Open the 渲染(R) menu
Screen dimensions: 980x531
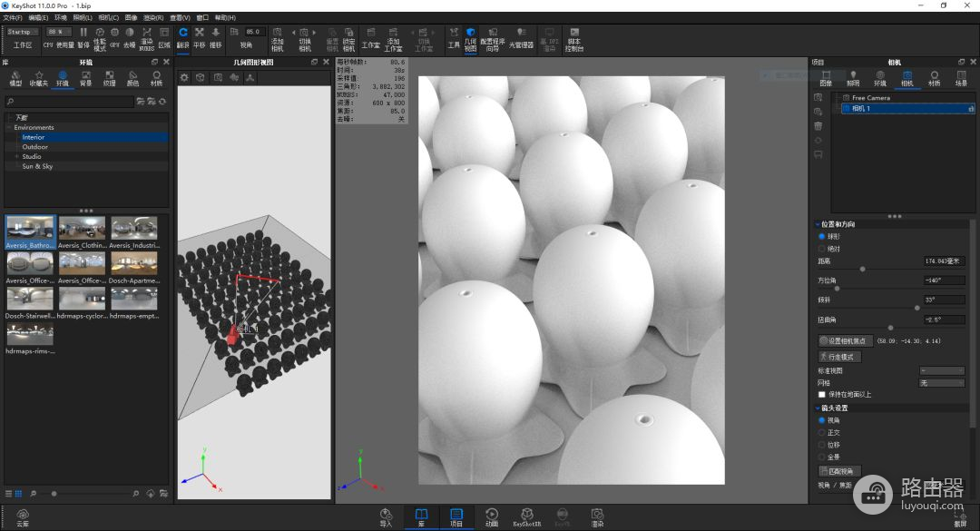point(154,17)
